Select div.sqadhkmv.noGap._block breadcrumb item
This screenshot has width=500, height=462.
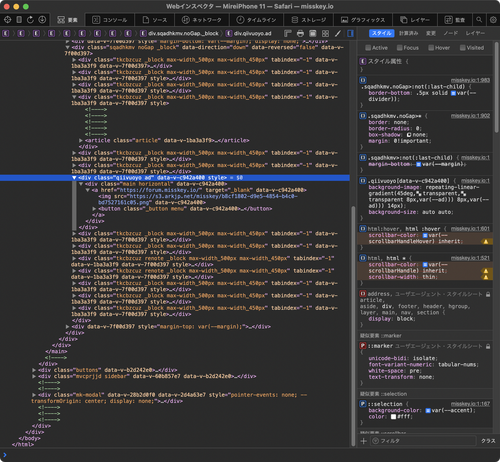(x=180, y=33)
